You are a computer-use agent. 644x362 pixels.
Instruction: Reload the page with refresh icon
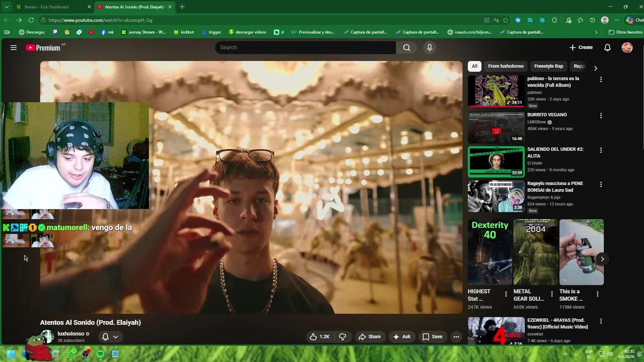[31, 20]
